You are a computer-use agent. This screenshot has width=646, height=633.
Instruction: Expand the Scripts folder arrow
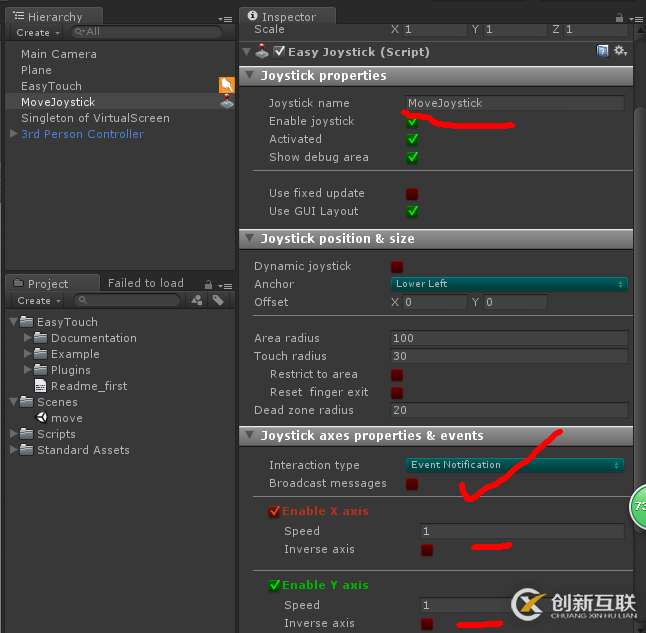coord(13,434)
